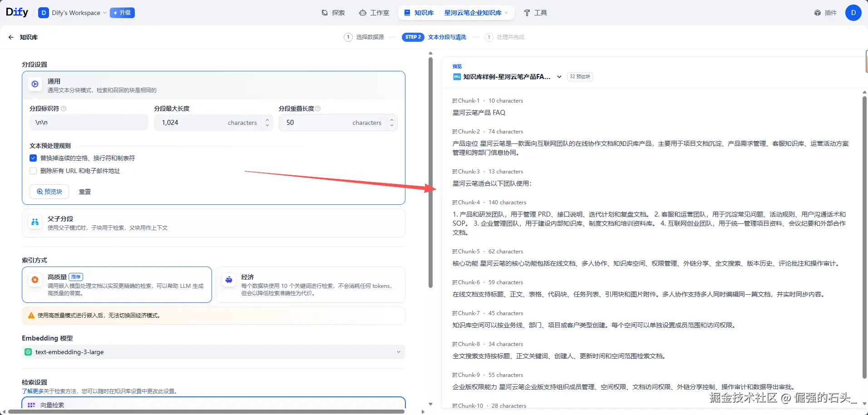Screen dimensions: 868x415
Task: Go to the 工具 tab
Action: (536, 13)
